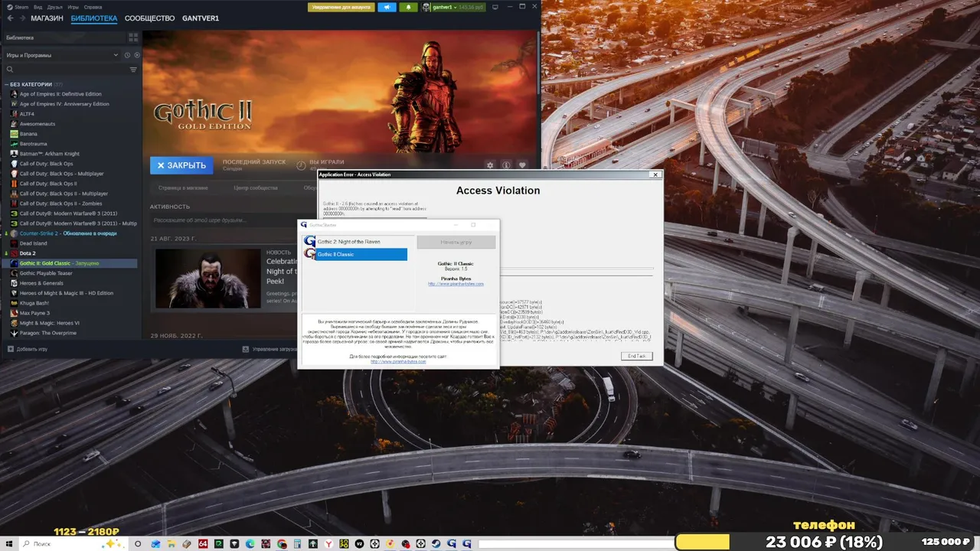Switch library to grid view icon

click(x=133, y=37)
